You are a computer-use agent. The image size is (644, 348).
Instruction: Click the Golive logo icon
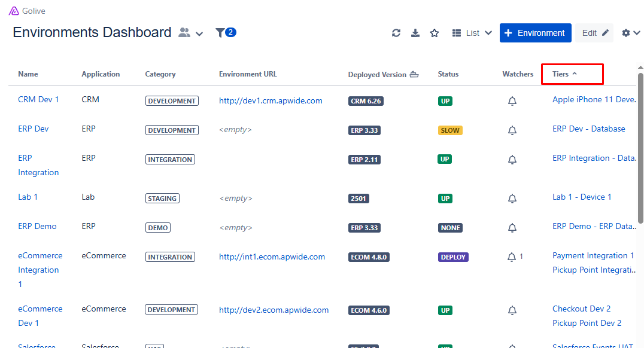(x=14, y=11)
